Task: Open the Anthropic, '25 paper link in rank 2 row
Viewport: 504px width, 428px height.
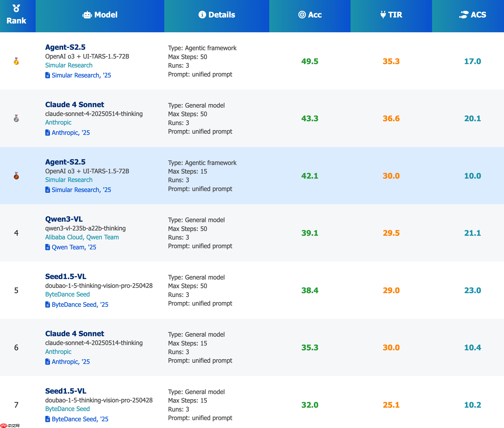Action: click(71, 133)
